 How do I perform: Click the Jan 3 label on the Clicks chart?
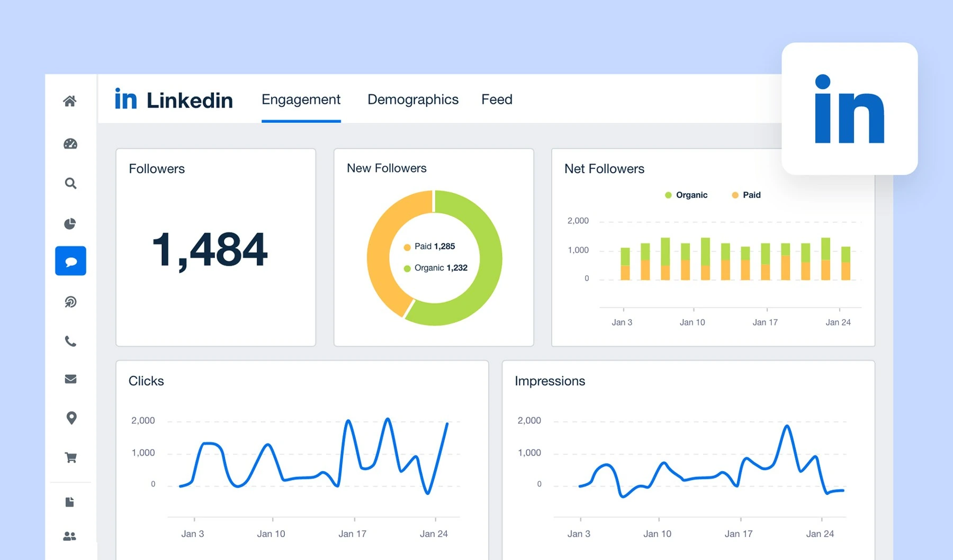[193, 534]
